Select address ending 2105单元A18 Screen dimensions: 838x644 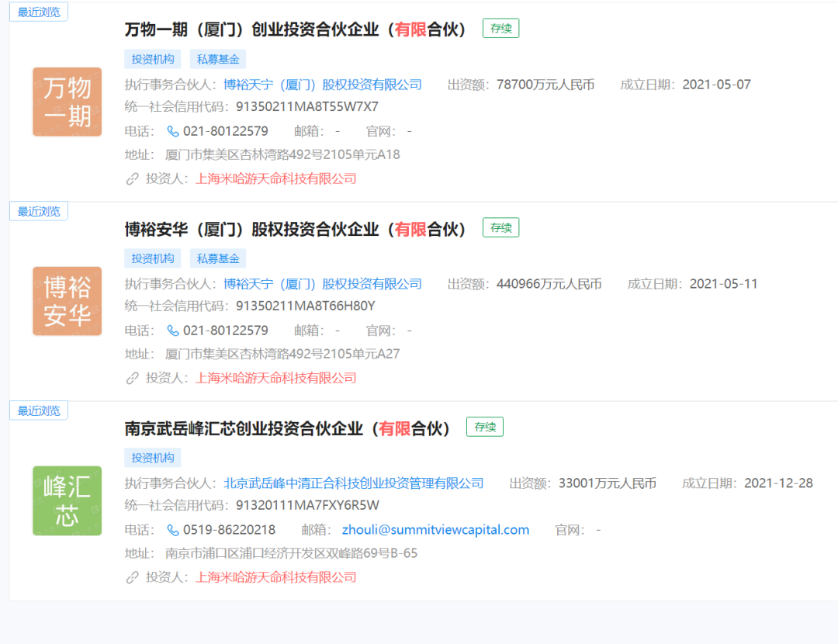click(282, 154)
